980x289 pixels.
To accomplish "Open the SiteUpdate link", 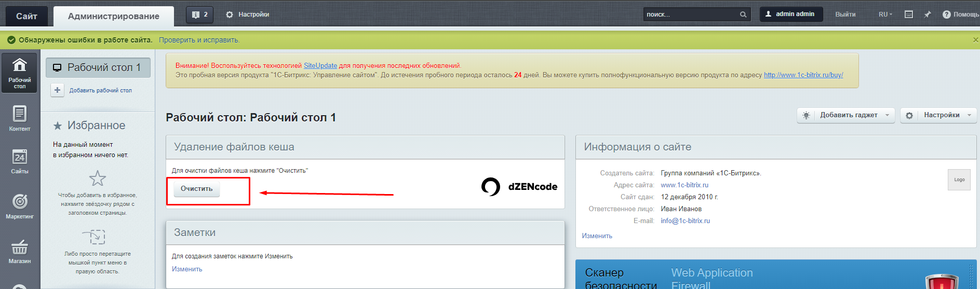I will coord(320,65).
